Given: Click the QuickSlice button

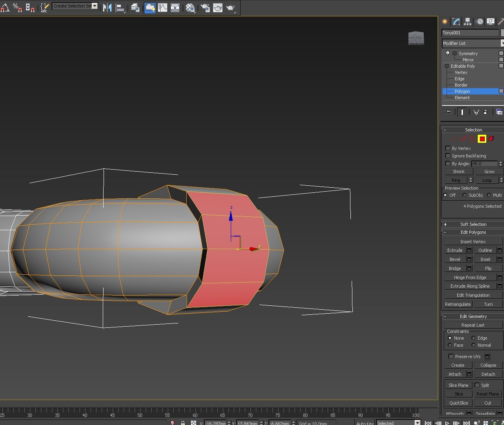Looking at the screenshot, I should [x=458, y=403].
